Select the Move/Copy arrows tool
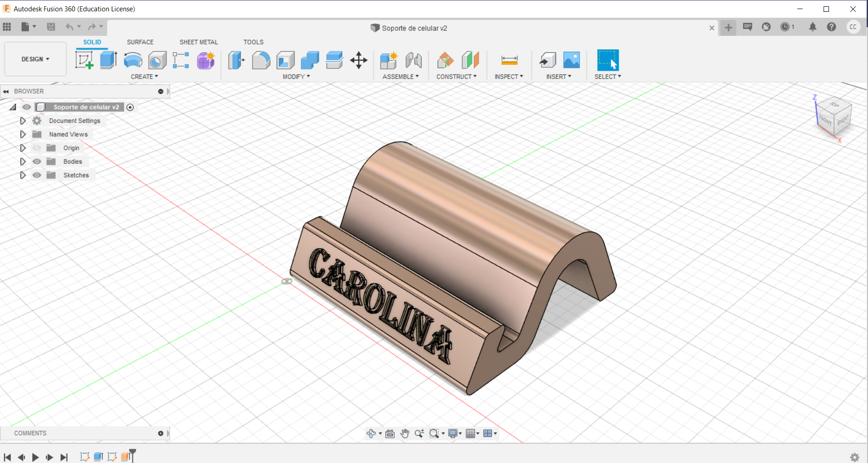The width and height of the screenshot is (868, 463). pyautogui.click(x=359, y=60)
